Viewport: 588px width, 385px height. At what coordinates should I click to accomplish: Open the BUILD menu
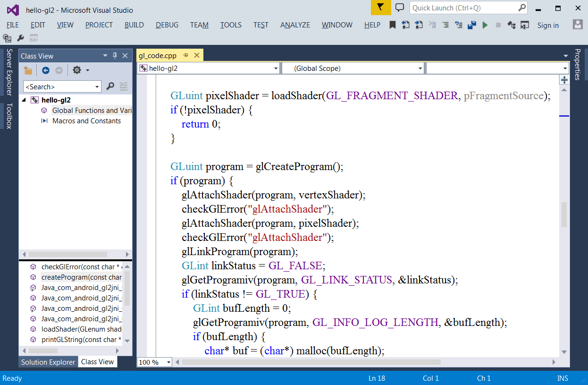pyautogui.click(x=134, y=25)
